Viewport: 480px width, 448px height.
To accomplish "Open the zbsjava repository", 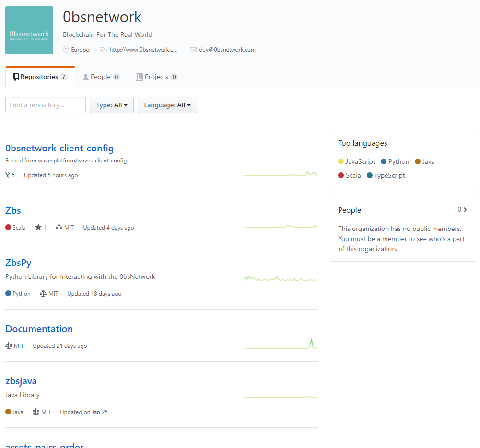I will (x=21, y=381).
